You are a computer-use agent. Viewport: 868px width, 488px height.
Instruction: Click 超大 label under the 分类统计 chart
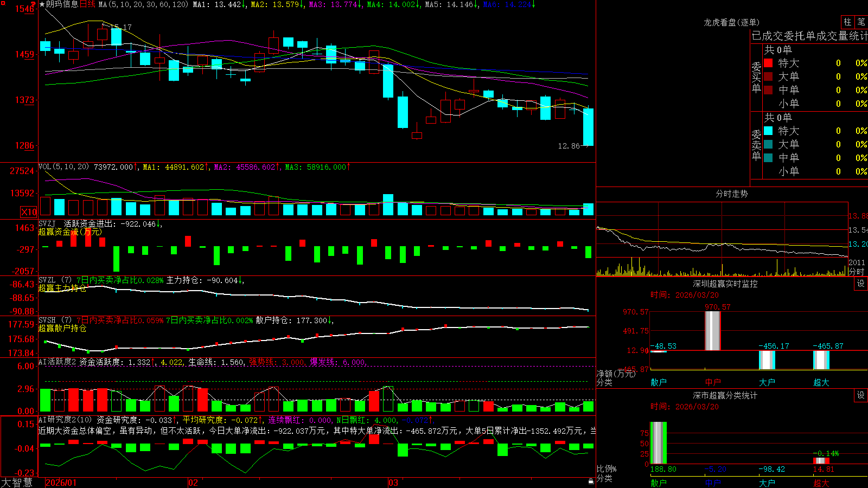[x=821, y=483]
